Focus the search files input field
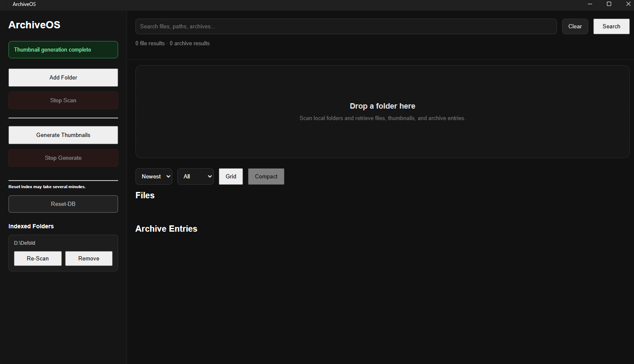This screenshot has width=634, height=364. (x=346, y=26)
